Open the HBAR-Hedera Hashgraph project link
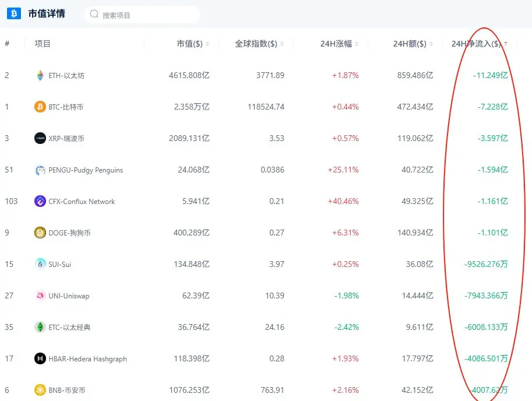Viewport: 532px width, 401px height. 87,359
